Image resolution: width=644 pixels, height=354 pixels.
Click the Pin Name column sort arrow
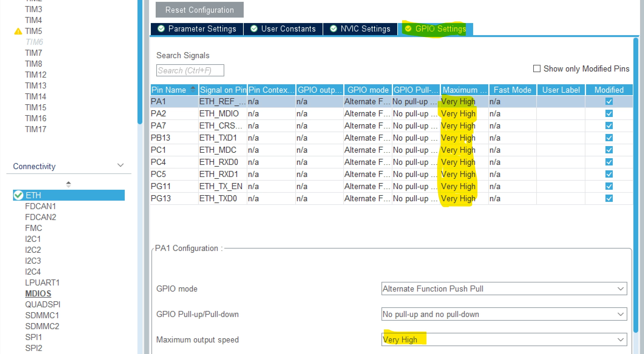193,89
